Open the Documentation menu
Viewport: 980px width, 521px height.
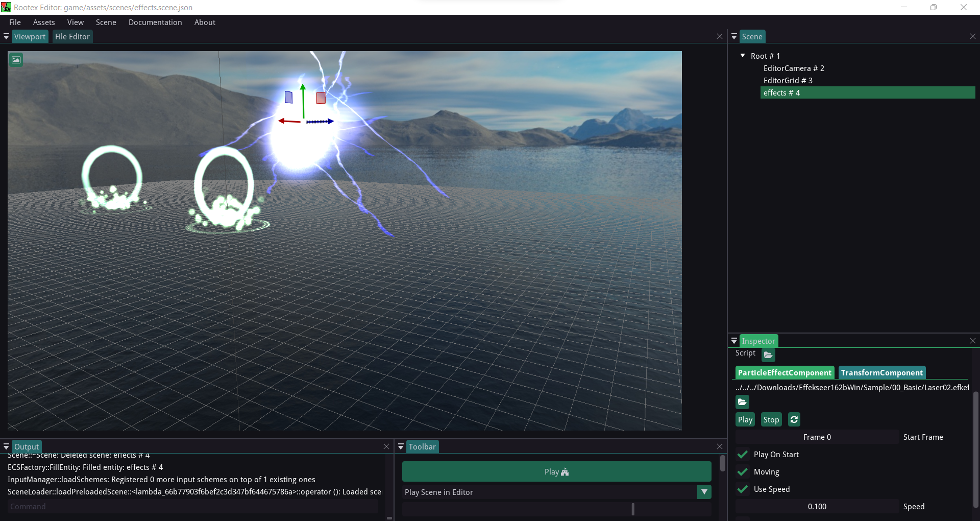[155, 22]
